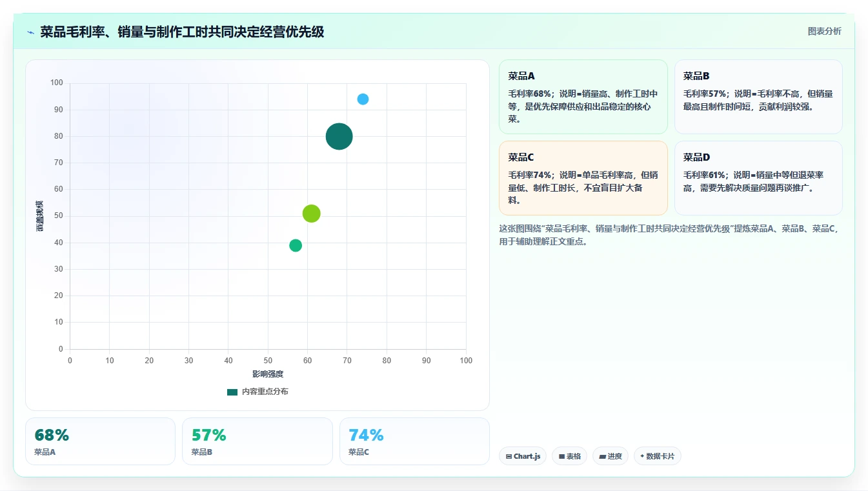The height and width of the screenshot is (491, 868).
Task: Select the 68% 菜品A stat card
Action: coord(100,441)
